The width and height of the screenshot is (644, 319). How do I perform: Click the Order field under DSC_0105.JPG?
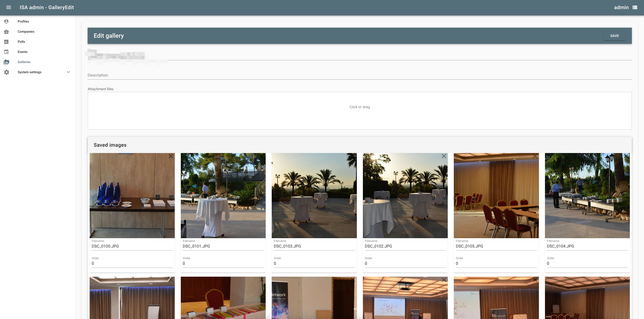496,264
